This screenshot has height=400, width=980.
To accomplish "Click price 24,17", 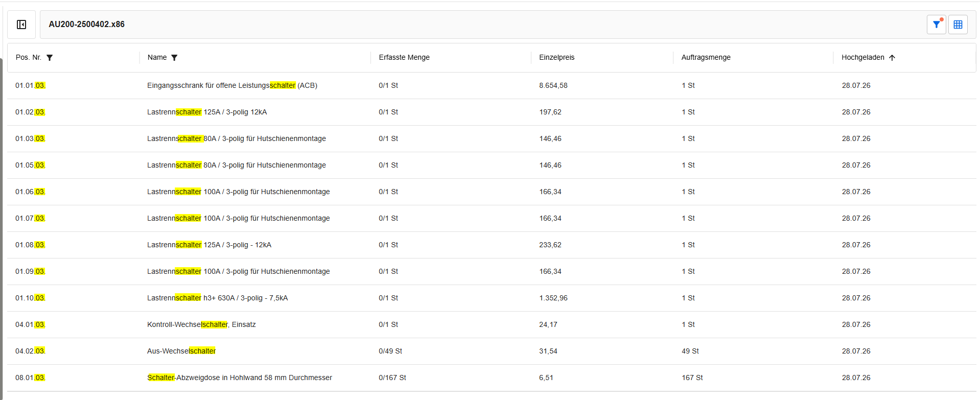I will (x=548, y=324).
